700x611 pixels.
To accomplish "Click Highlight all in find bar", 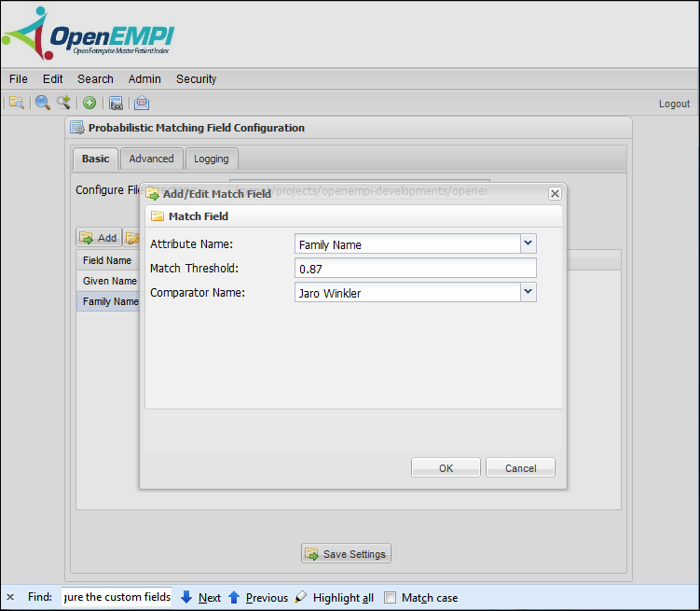I will [x=343, y=598].
